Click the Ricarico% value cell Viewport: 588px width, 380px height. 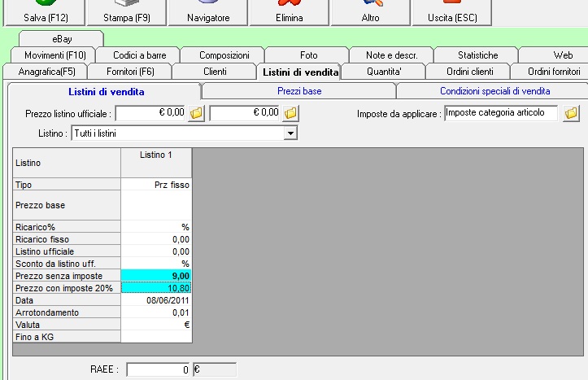coord(156,227)
